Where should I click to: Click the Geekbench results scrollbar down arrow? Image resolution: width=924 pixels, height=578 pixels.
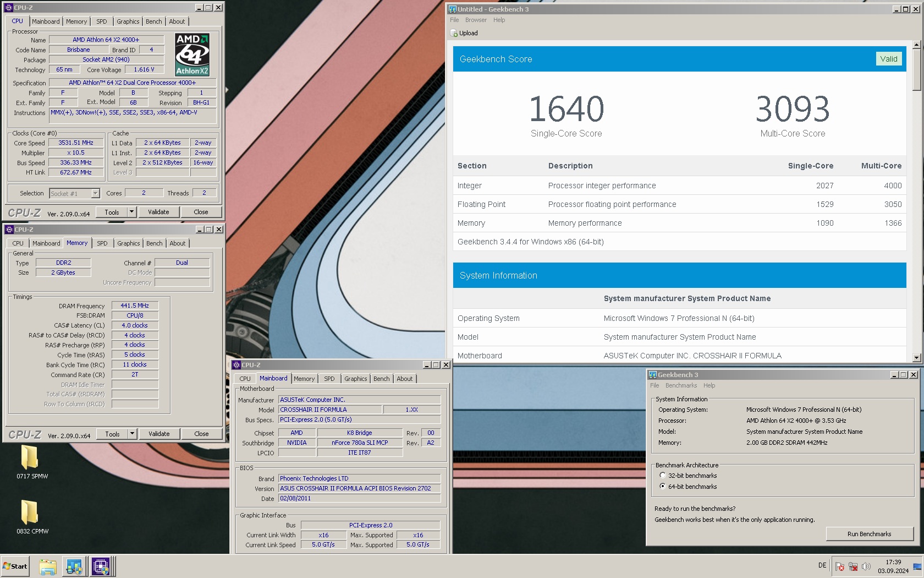(916, 358)
